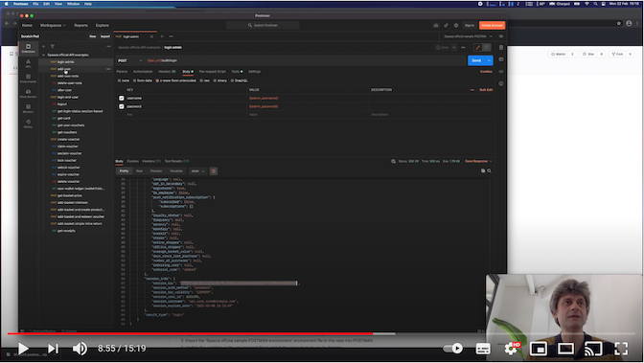Open the POST method dropdown
The width and height of the screenshot is (644, 363).
tap(129, 60)
